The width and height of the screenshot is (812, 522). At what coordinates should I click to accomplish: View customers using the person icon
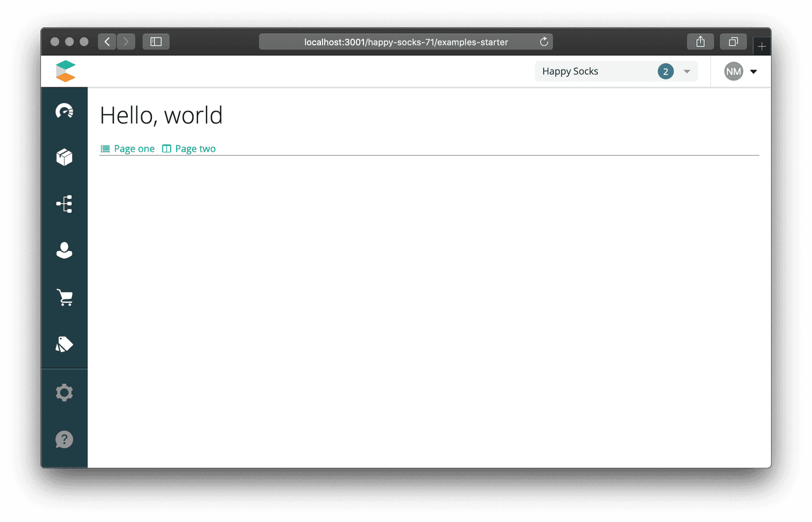pyautogui.click(x=64, y=250)
